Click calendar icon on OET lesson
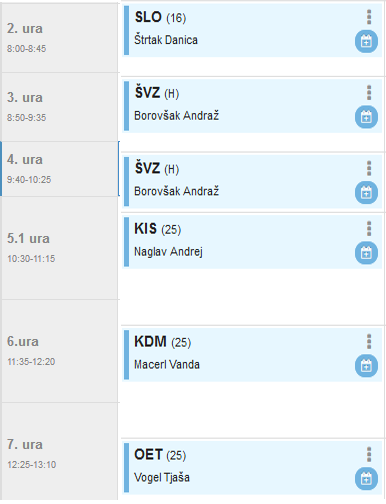 click(366, 479)
